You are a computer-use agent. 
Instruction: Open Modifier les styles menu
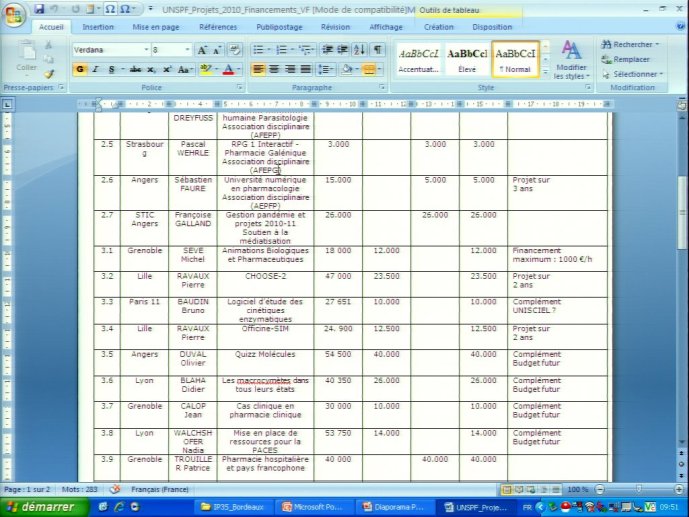571,60
